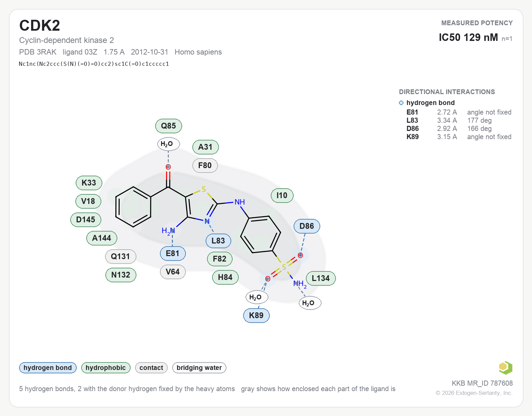Image resolution: width=532 pixels, height=416 pixels.
Task: Select residue K33
Action: [89, 183]
